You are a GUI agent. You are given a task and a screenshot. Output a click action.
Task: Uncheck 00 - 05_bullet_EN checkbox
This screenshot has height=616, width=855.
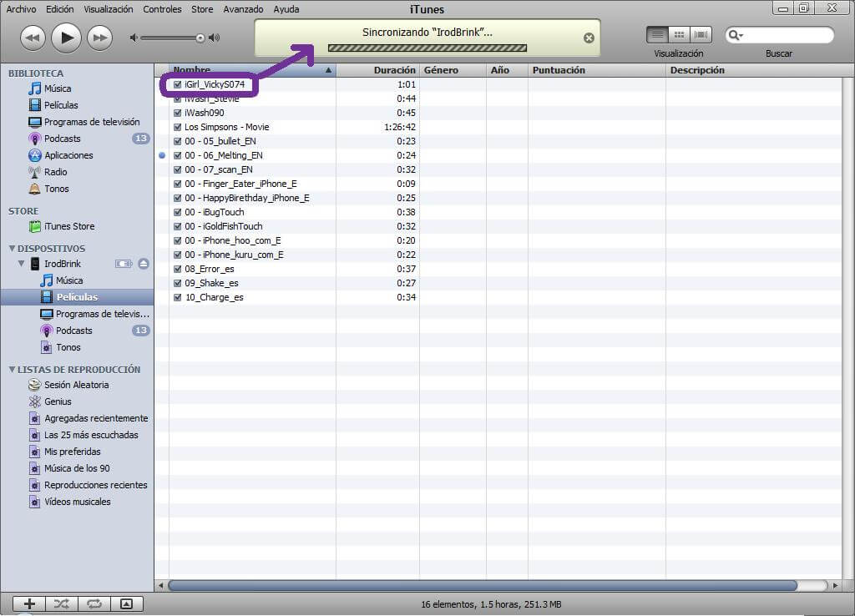[x=177, y=141]
